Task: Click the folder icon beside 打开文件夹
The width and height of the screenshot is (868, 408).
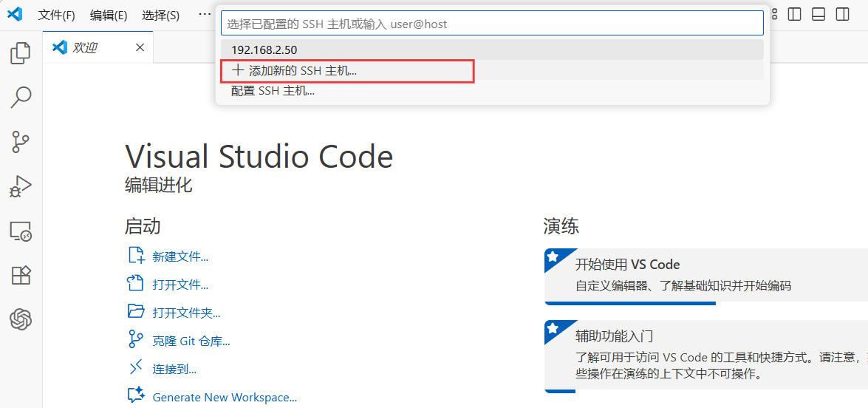Action: (x=136, y=310)
